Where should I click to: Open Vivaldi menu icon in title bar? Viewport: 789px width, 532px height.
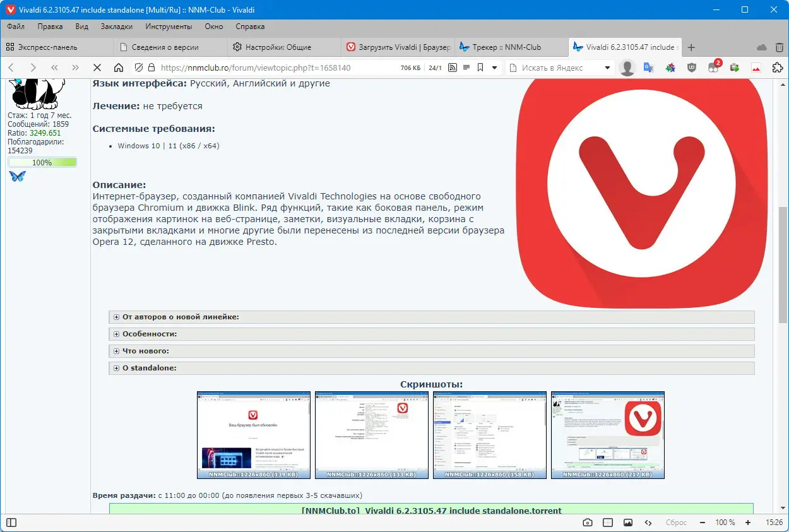(x=10, y=9)
